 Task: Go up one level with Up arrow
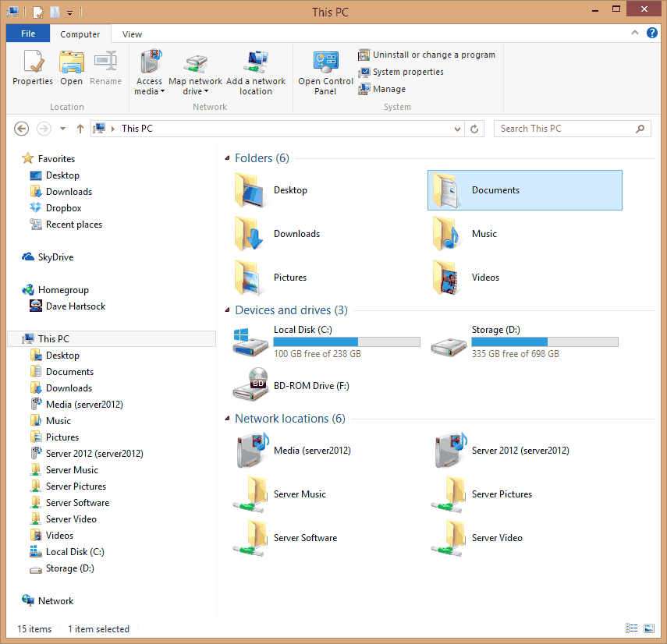[80, 129]
